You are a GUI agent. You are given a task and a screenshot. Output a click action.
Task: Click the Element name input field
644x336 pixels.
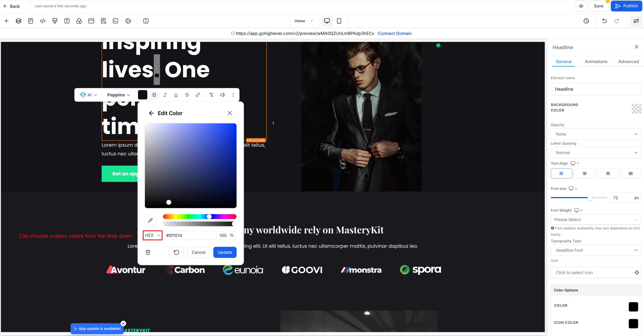pyautogui.click(x=596, y=89)
